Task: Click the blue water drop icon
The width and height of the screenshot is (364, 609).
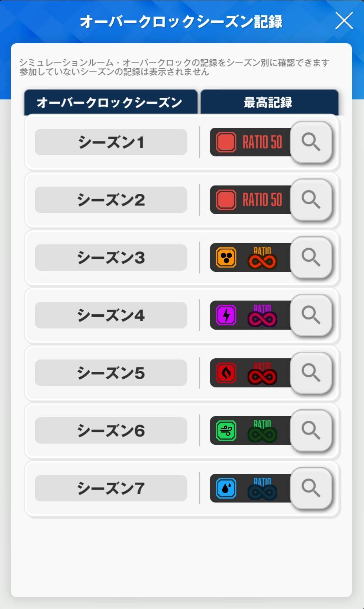Action: (226, 488)
